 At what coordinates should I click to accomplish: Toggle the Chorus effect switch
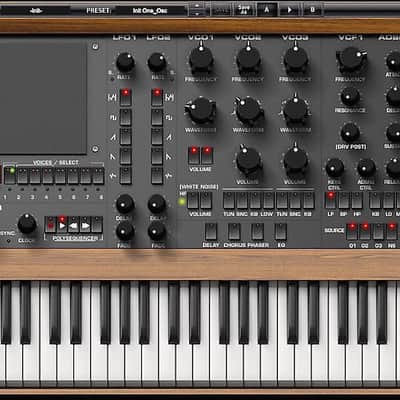(234, 232)
